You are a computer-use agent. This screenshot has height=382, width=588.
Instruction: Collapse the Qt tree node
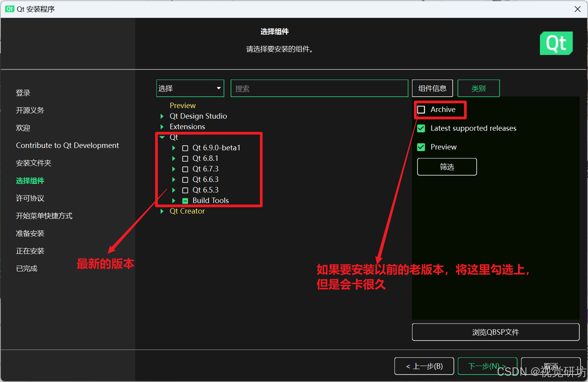click(162, 137)
